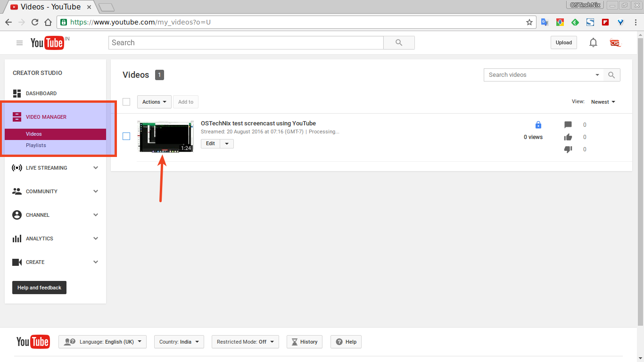Click the thumbs down dislikes icon

(568, 149)
